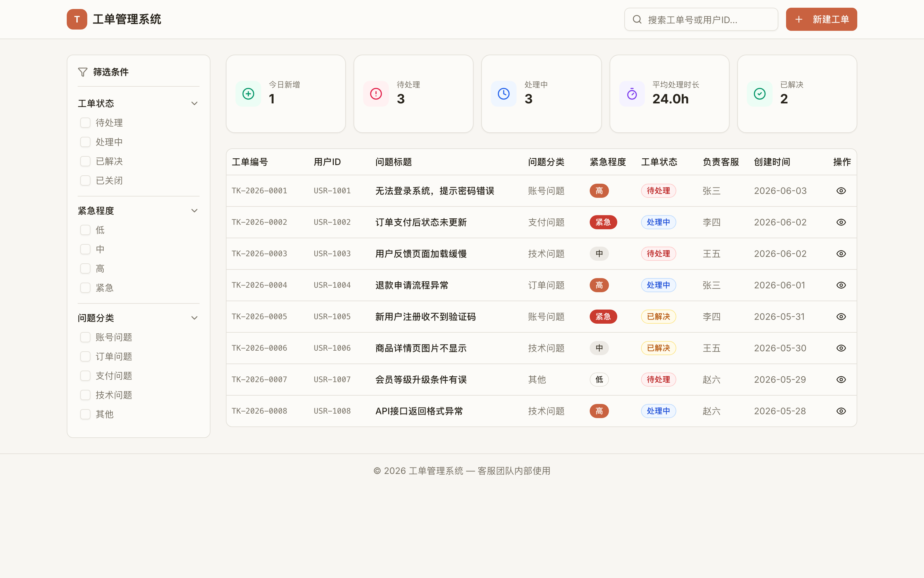Click the 紧急程度 column header
The height and width of the screenshot is (578, 924).
tap(608, 162)
